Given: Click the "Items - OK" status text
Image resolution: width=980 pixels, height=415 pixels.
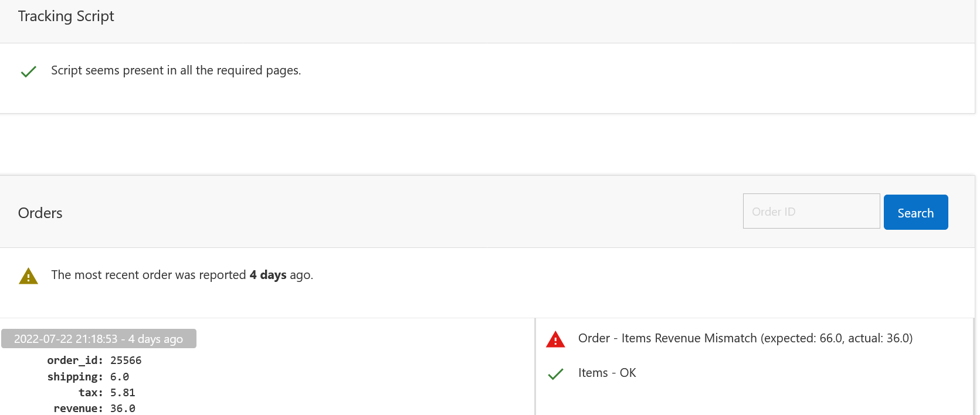Looking at the screenshot, I should 607,373.
